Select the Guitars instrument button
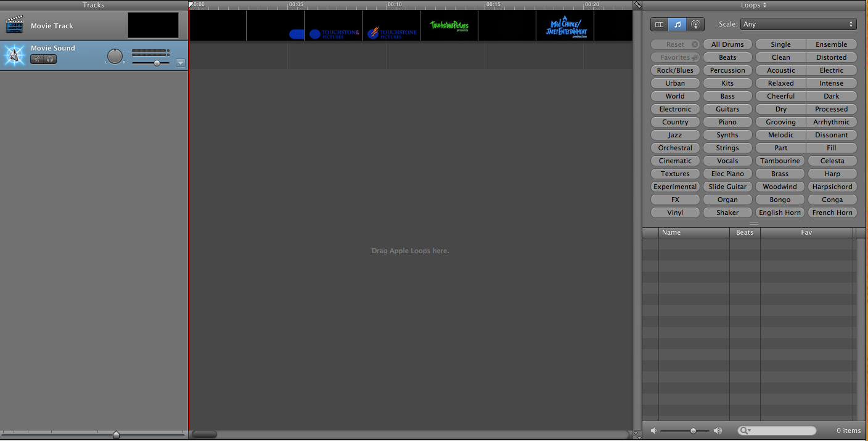Image resolution: width=868 pixels, height=441 pixels. 727,109
